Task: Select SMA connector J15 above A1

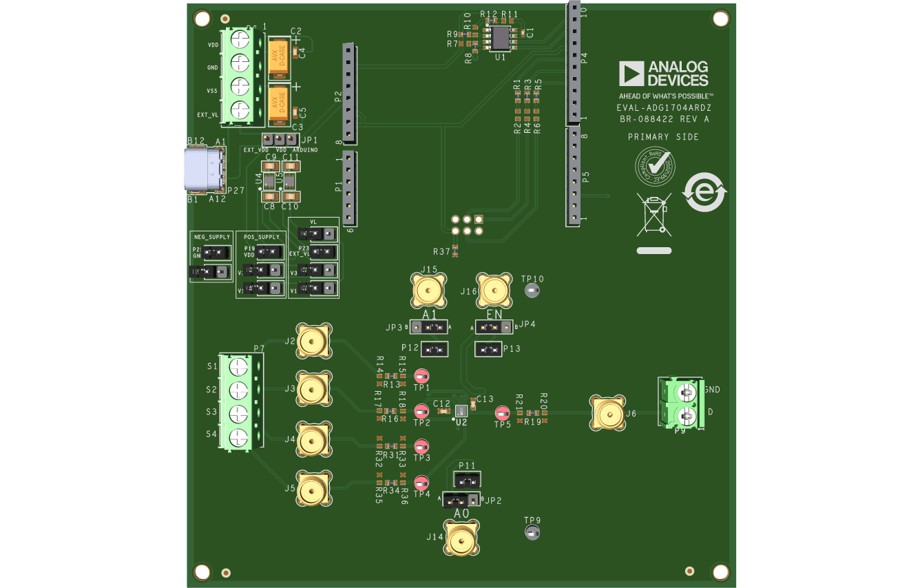Action: point(429,290)
